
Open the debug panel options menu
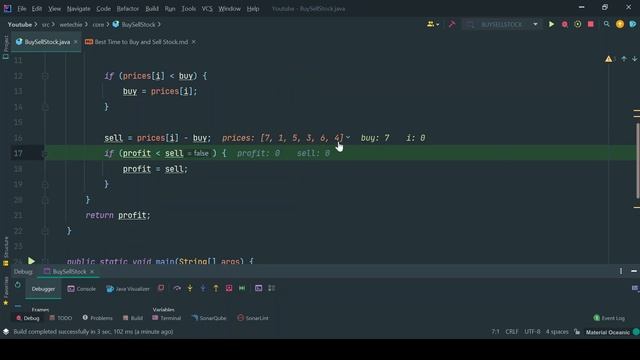pyautogui.click(x=621, y=271)
